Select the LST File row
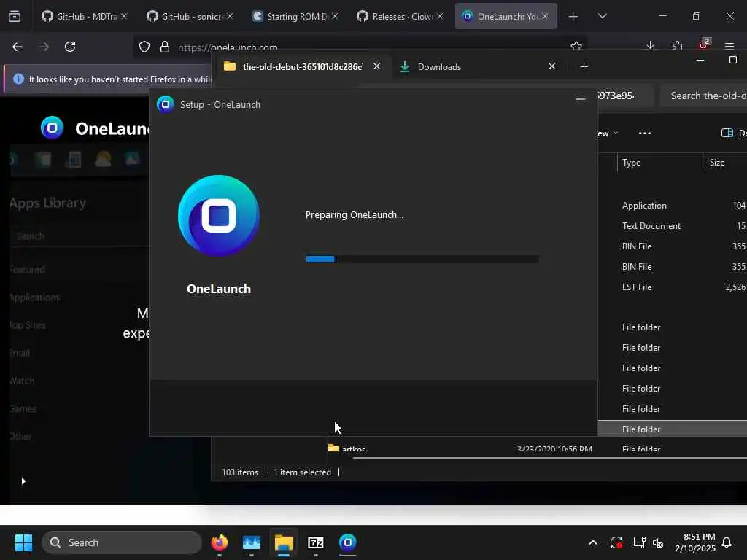 672,287
